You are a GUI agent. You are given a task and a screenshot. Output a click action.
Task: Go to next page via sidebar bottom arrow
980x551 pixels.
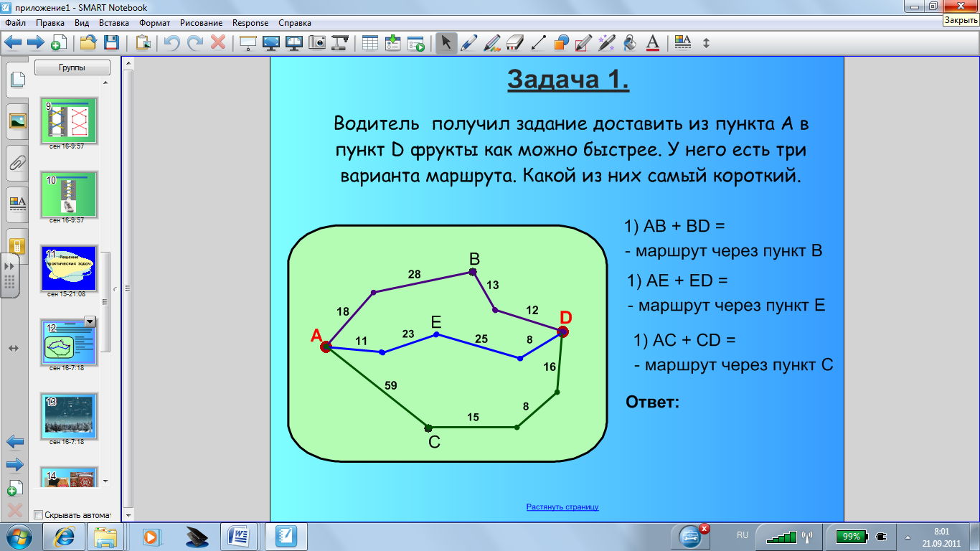14,465
